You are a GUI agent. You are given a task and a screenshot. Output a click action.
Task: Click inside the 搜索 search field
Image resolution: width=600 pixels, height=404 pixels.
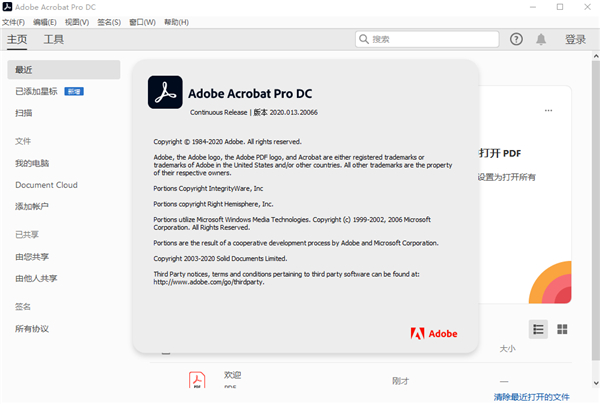(427, 39)
